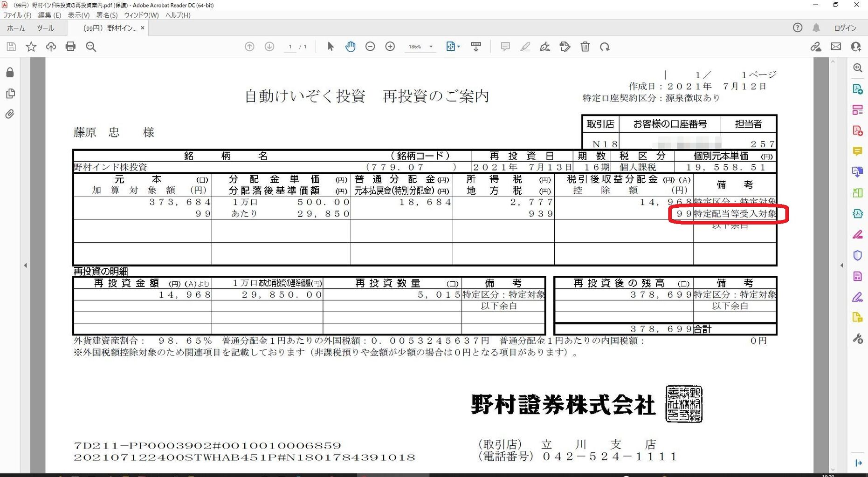This screenshot has height=477, width=868.
Task: Zoom out with the minus button
Action: (x=370, y=47)
